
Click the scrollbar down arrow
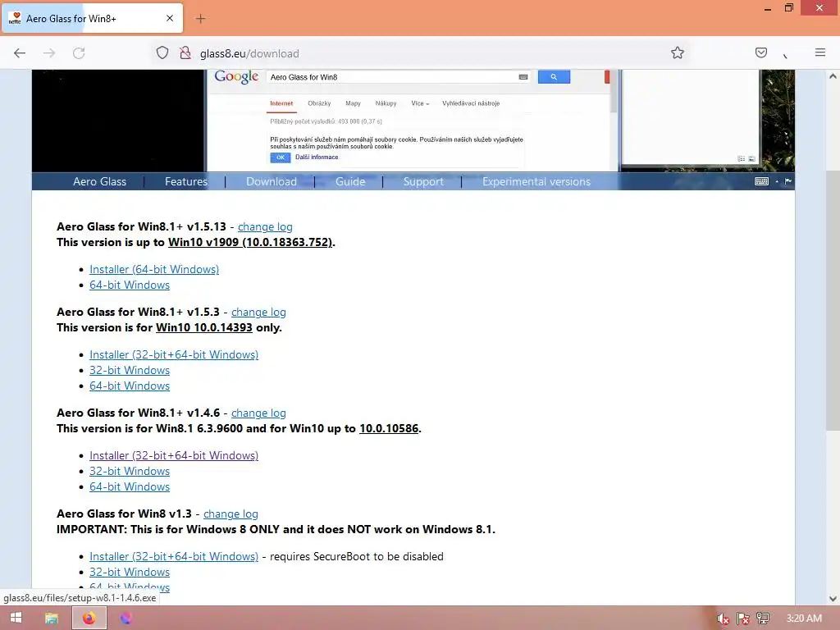pyautogui.click(x=833, y=598)
